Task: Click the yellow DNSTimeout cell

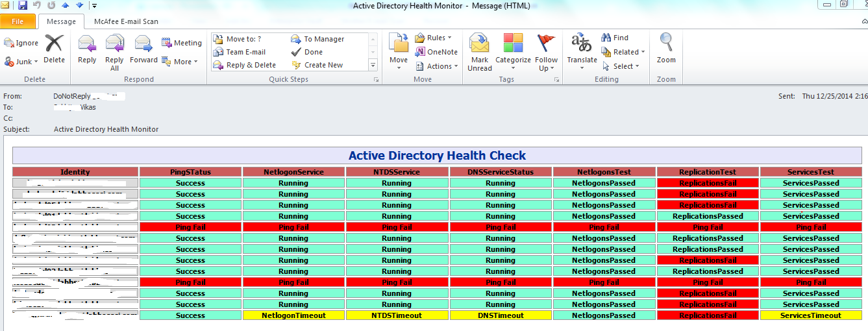Action: pyautogui.click(x=501, y=315)
